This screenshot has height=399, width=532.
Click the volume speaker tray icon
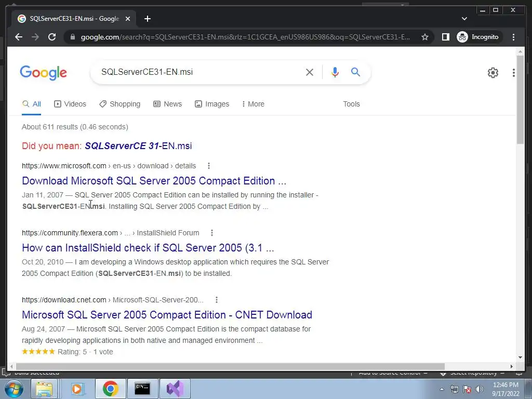480,389
